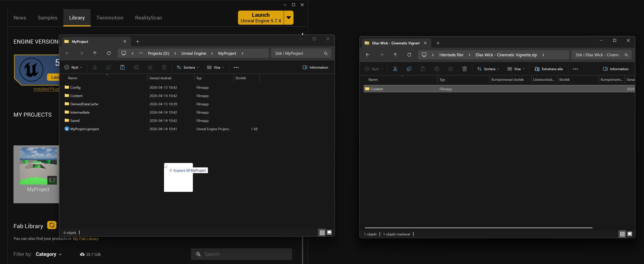Go up one folder in MyProject window
This screenshot has height=264, width=644.
click(x=95, y=53)
